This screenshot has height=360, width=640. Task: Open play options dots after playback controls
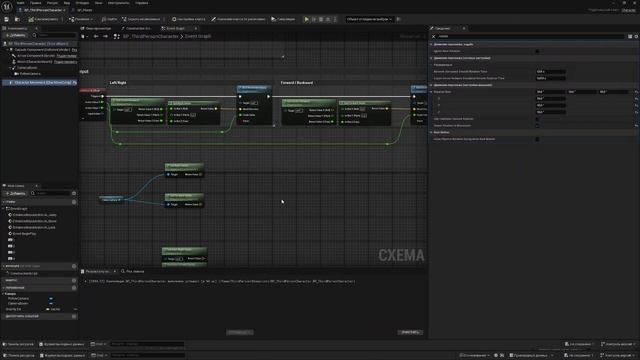tap(336, 19)
